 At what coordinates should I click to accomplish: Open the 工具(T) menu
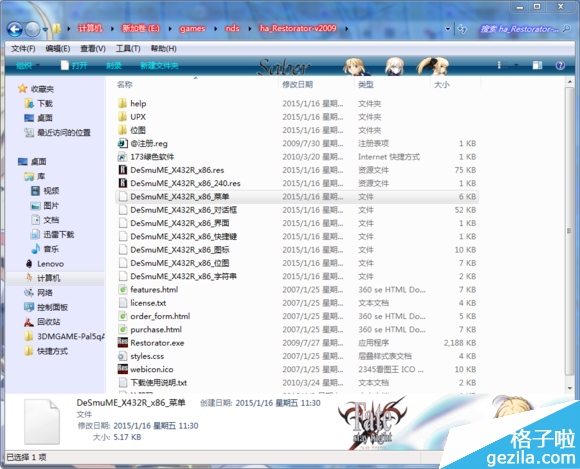click(128, 48)
